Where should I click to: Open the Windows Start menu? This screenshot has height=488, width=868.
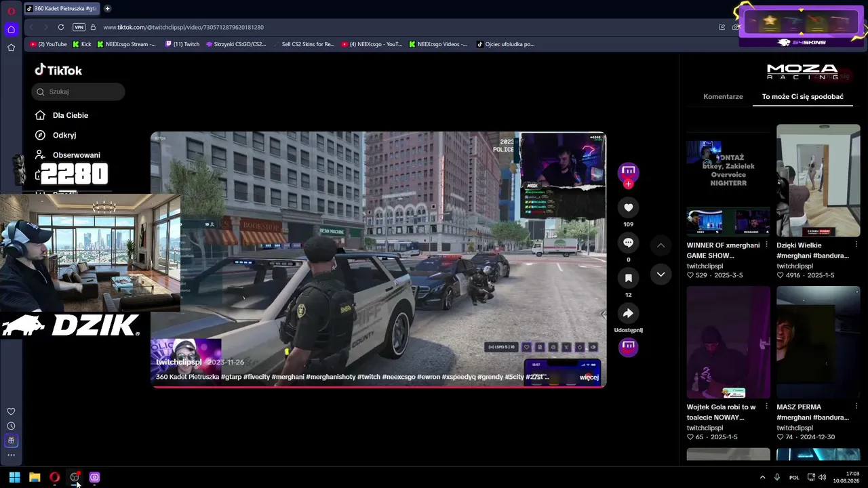click(14, 477)
